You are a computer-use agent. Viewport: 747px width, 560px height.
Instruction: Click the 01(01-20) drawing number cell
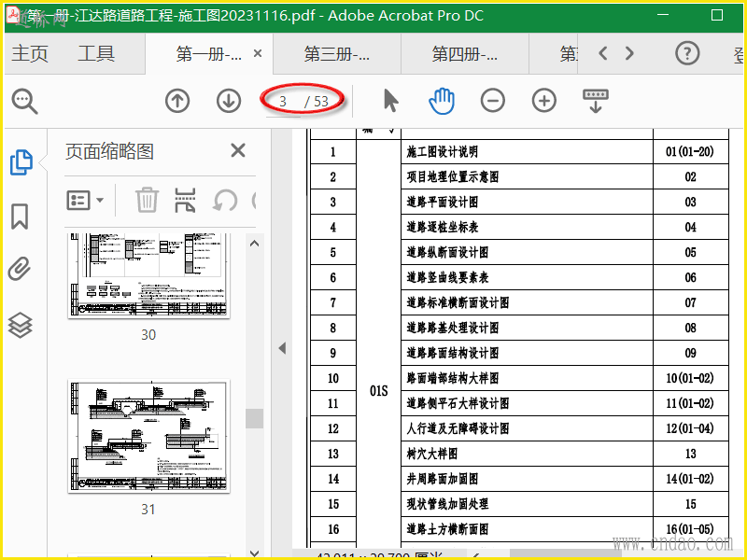pos(690,152)
